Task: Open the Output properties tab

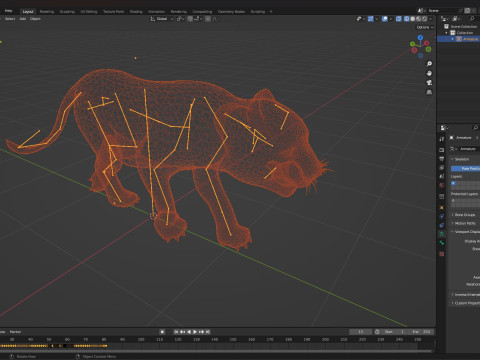Action: point(442,159)
